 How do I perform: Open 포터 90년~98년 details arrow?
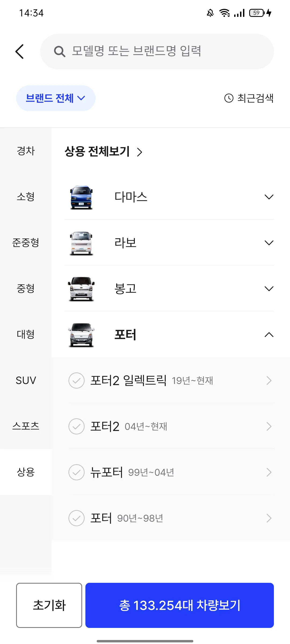tap(269, 518)
